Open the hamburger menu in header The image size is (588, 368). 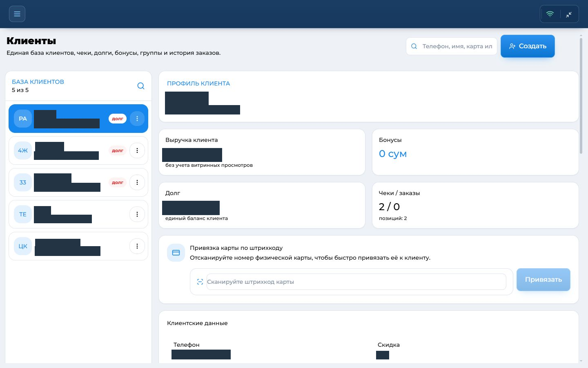click(x=17, y=14)
